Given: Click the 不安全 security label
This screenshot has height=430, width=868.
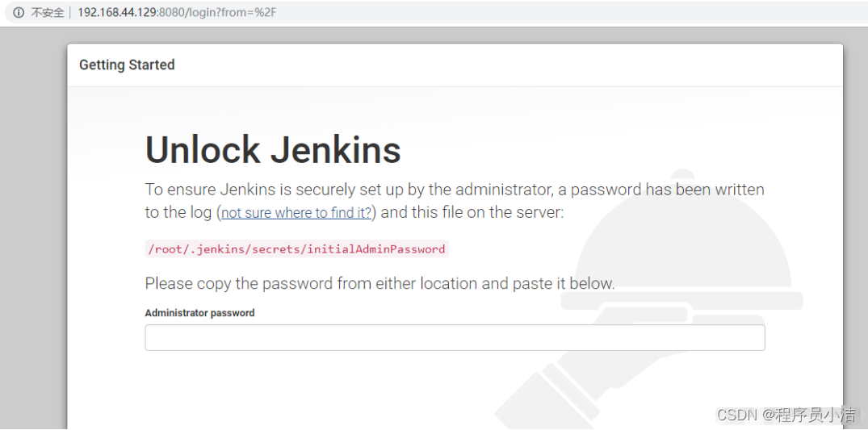Looking at the screenshot, I should pyautogui.click(x=47, y=12).
